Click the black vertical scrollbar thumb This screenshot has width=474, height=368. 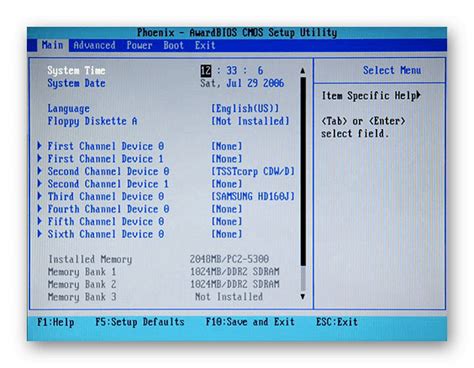pos(303,171)
